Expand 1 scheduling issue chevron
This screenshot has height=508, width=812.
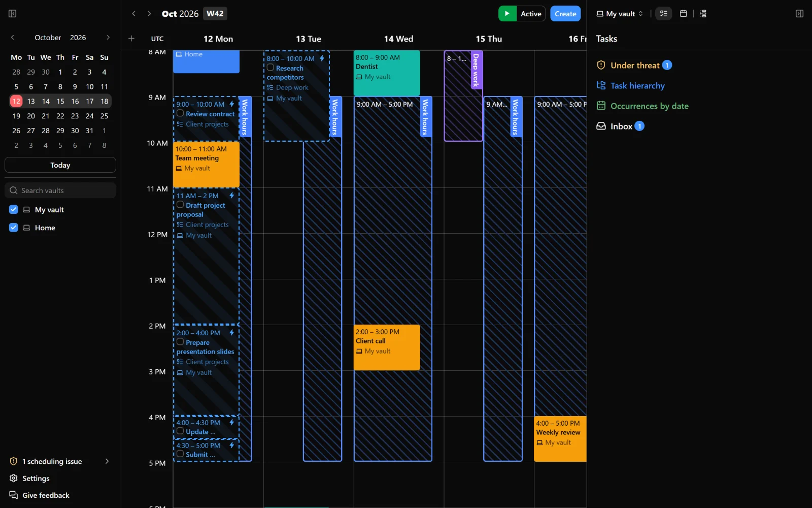(107, 461)
